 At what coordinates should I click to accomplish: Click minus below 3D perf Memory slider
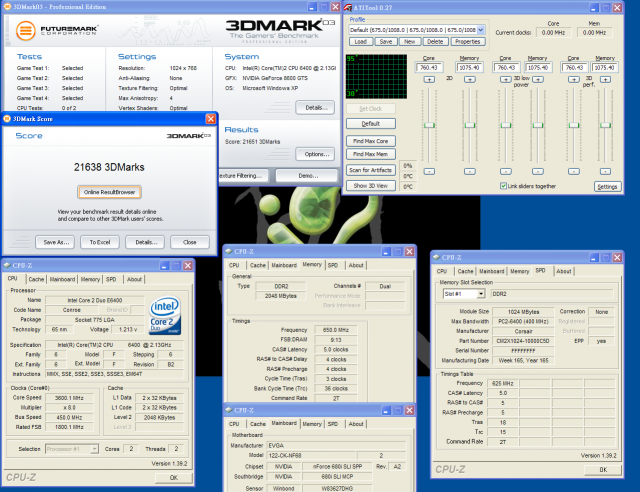point(605,171)
